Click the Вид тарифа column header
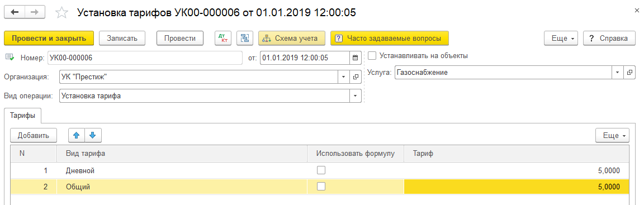 [x=182, y=154]
